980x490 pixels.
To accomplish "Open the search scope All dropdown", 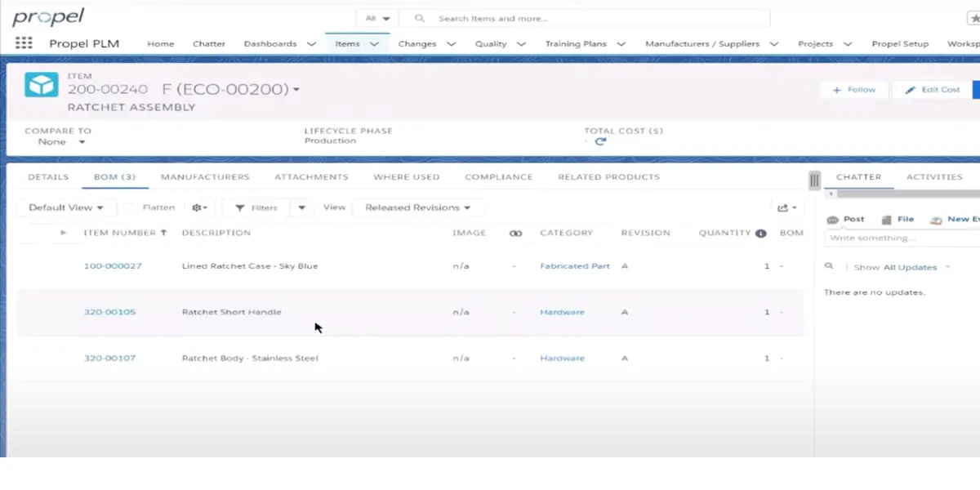I will pos(377,18).
